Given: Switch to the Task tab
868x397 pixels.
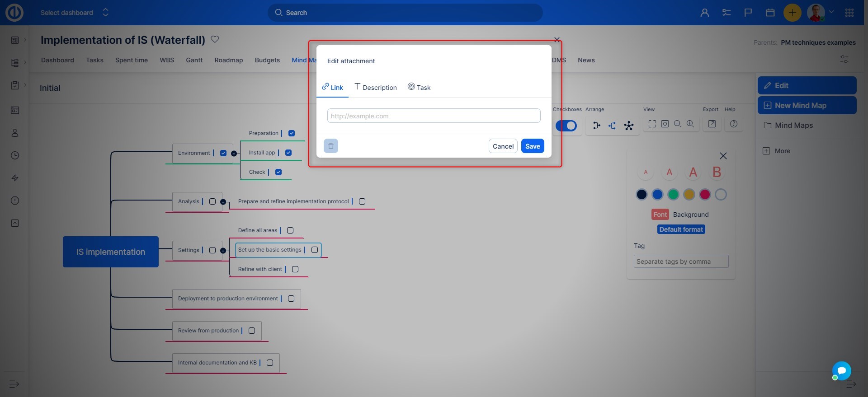Looking at the screenshot, I should [x=419, y=87].
